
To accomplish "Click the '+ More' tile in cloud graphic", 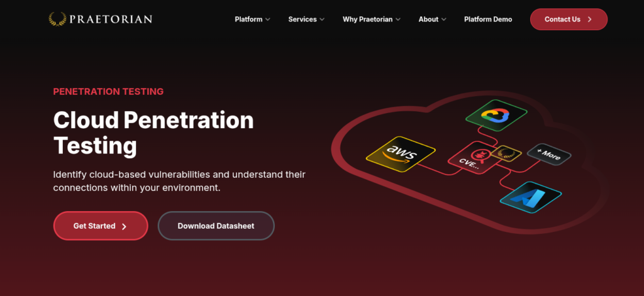I will click(x=549, y=155).
